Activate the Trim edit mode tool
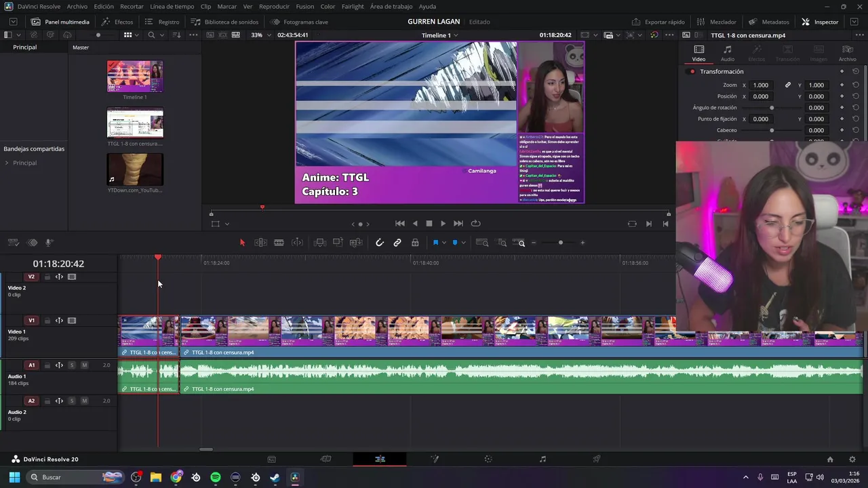This screenshot has height=488, width=868. point(260,243)
